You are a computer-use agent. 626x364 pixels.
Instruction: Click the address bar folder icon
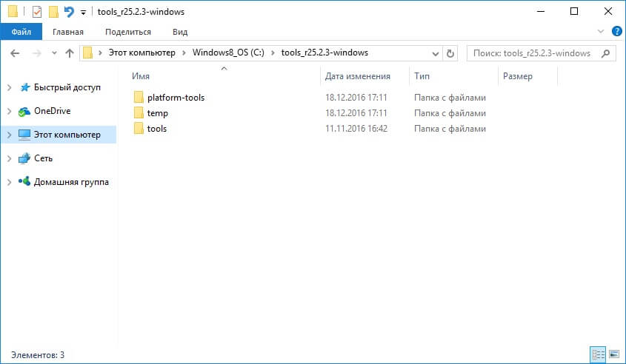point(88,53)
